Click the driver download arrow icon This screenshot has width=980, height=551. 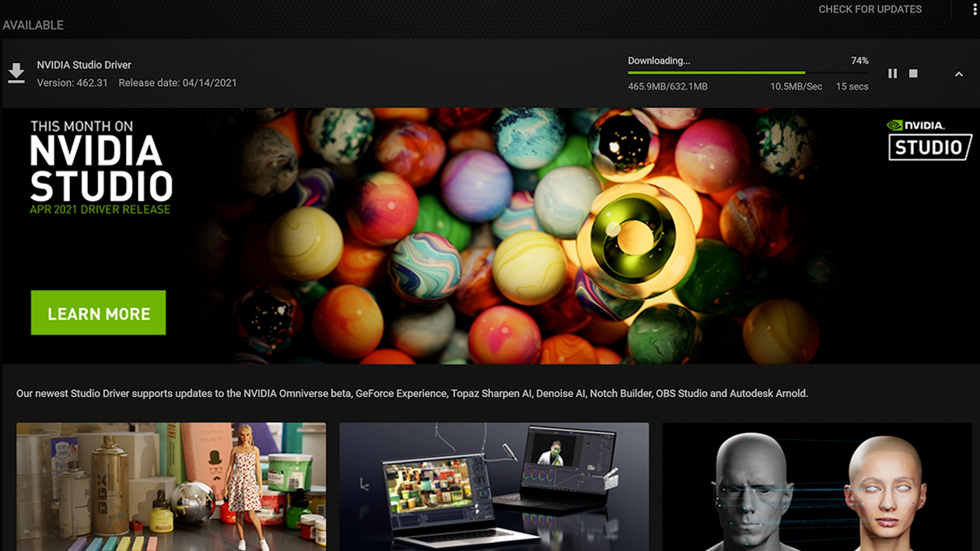[16, 73]
